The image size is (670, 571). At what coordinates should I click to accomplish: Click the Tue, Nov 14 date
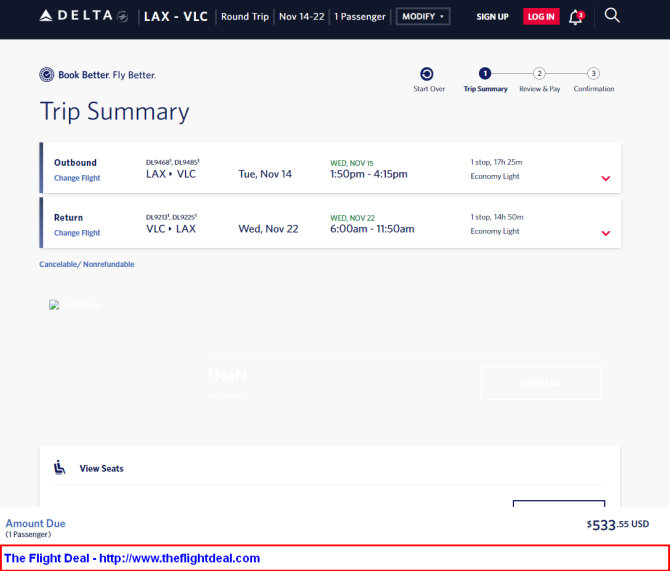265,174
